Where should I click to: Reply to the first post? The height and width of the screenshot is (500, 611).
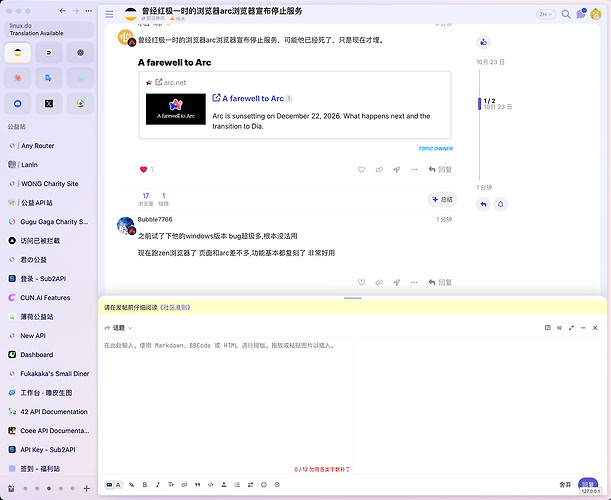click(x=440, y=170)
